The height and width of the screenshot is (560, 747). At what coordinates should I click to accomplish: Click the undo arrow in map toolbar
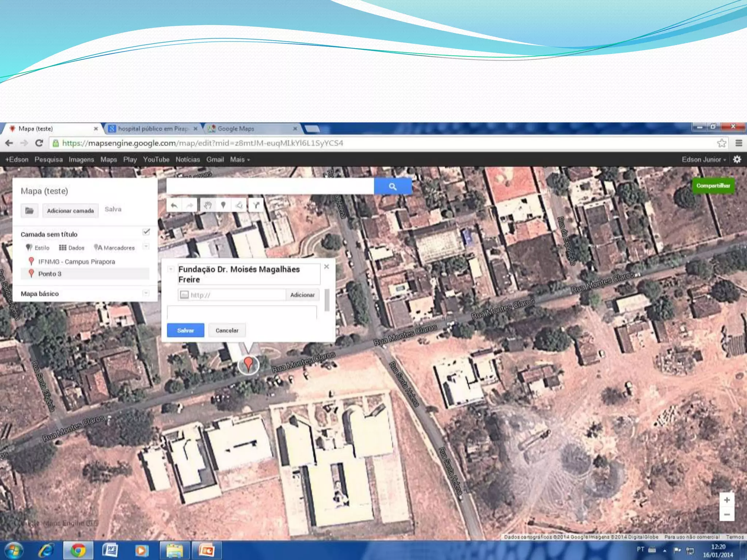174,205
